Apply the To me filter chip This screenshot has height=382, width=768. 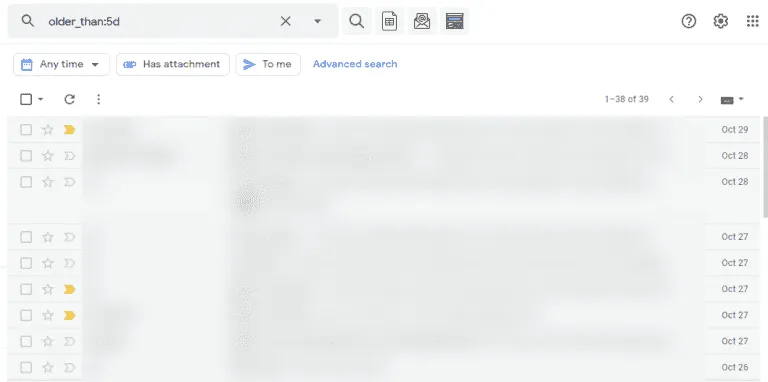click(268, 64)
